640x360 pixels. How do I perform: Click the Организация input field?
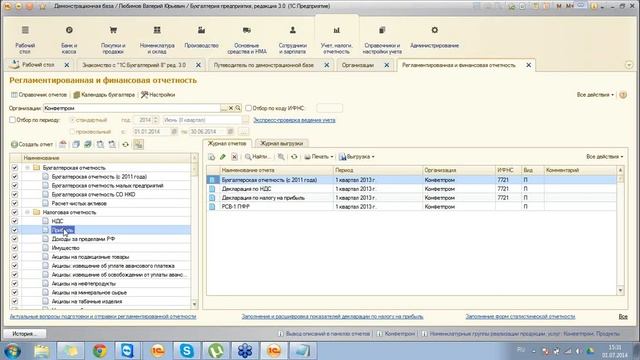132,108
